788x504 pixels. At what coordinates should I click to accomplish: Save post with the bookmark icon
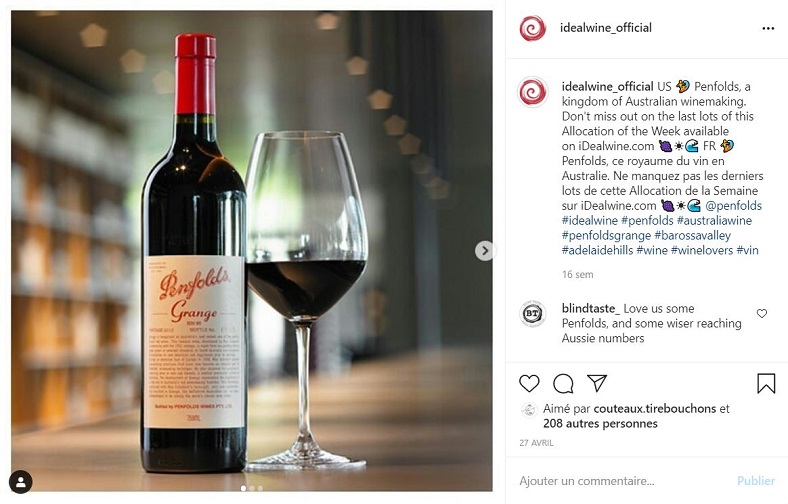coord(766,383)
